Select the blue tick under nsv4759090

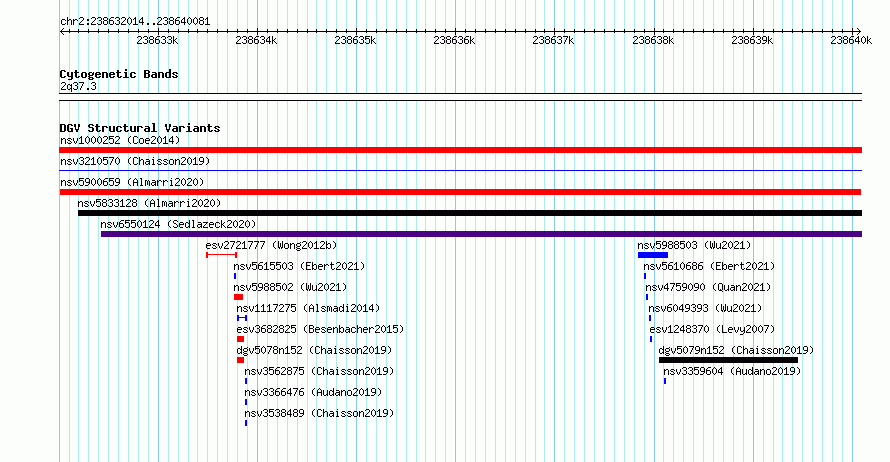[x=647, y=297]
